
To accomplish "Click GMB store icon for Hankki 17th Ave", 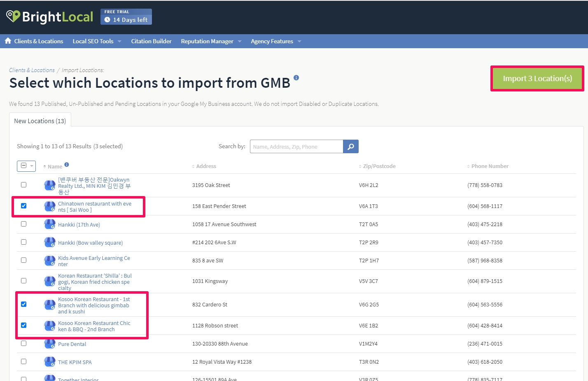I will (x=50, y=224).
